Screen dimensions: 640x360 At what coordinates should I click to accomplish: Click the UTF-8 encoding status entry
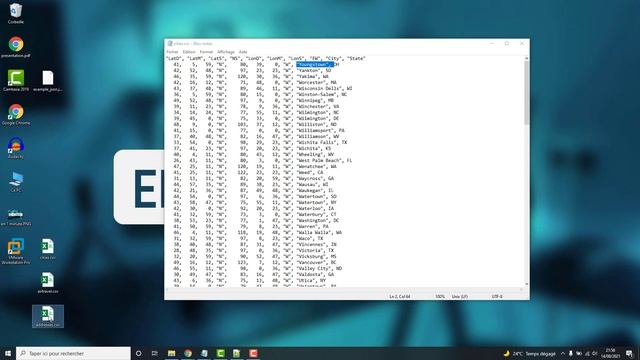point(497,296)
